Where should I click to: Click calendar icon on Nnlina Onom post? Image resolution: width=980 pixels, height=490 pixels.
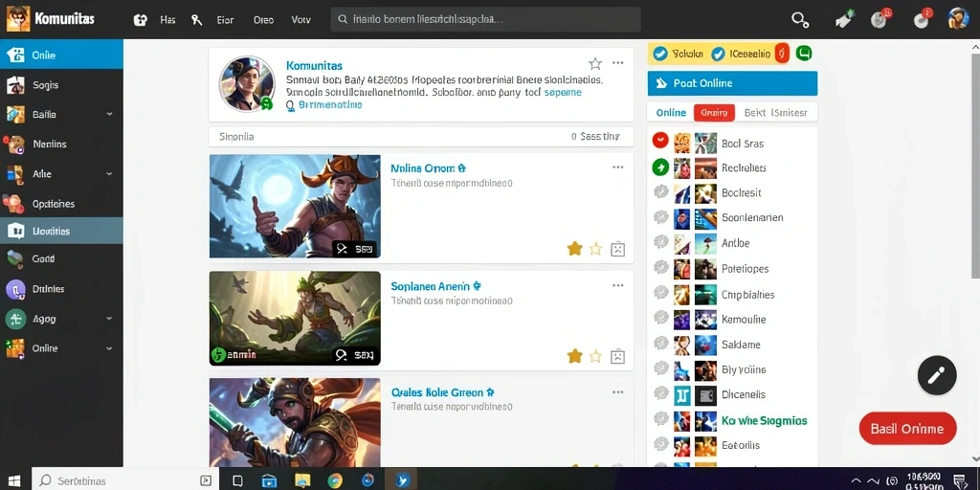[x=617, y=249]
